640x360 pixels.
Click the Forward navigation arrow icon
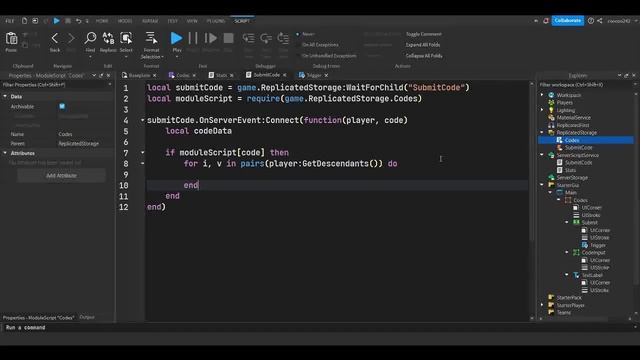tap(71, 38)
